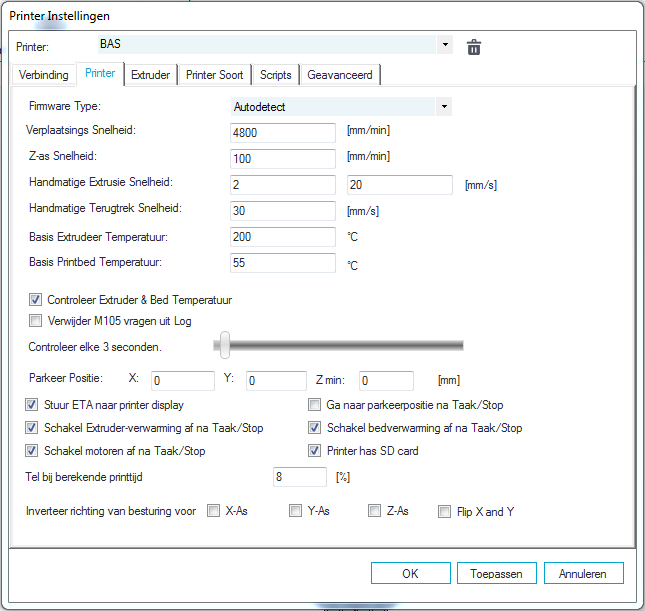
Task: Delete printer using trash can icon
Action: [x=474, y=47]
